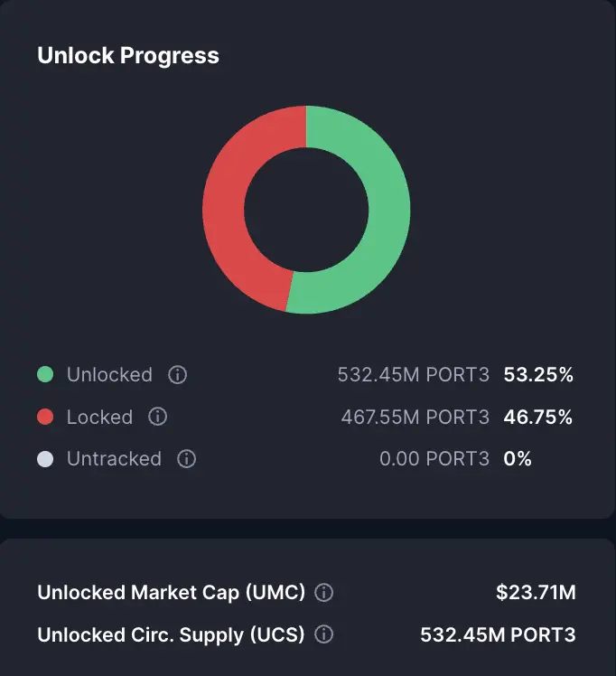Click the Unlocked legend label
Image resolution: width=616 pixels, height=676 pixels.
pyautogui.click(x=109, y=375)
